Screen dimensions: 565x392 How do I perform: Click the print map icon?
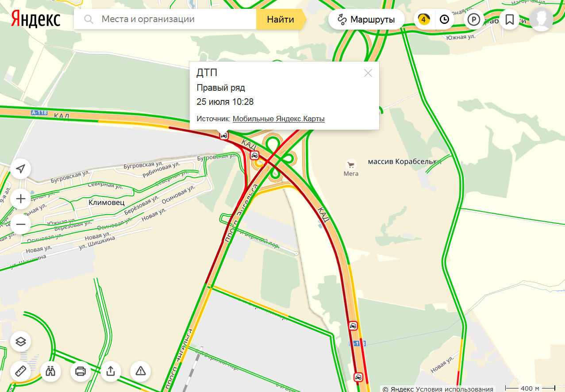[81, 371]
